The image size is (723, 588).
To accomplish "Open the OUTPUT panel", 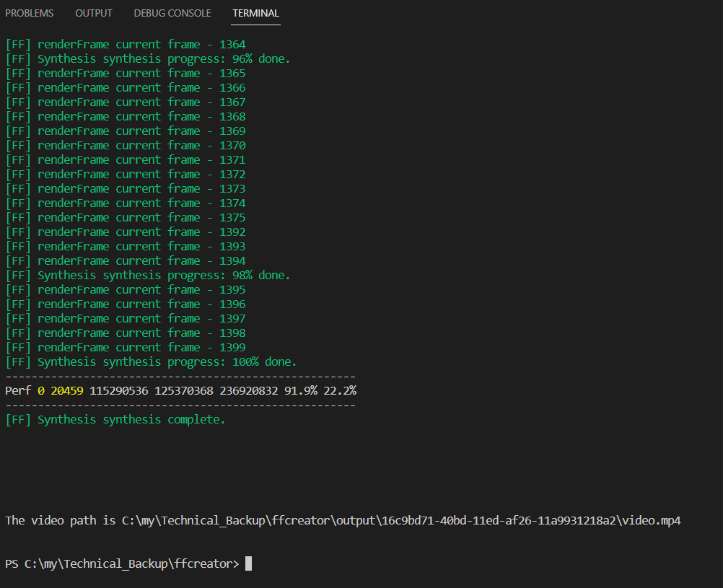I will pyautogui.click(x=93, y=12).
